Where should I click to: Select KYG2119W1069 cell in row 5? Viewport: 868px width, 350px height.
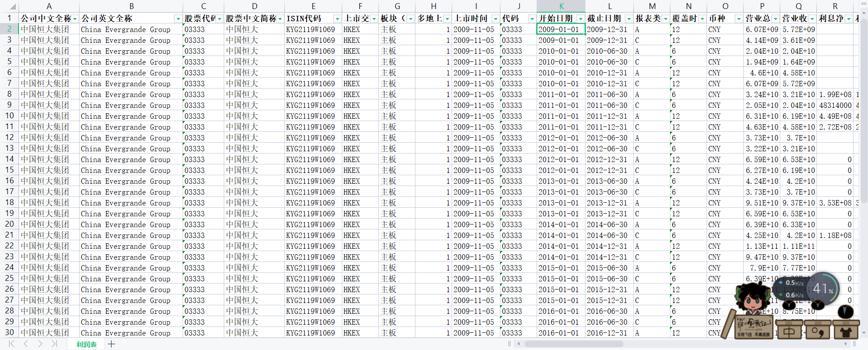(x=313, y=62)
